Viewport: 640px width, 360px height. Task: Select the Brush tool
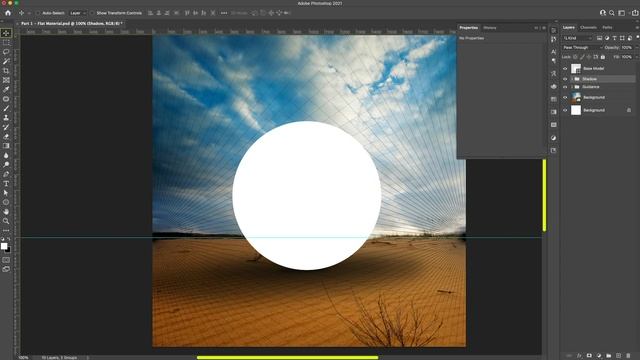(x=6, y=108)
